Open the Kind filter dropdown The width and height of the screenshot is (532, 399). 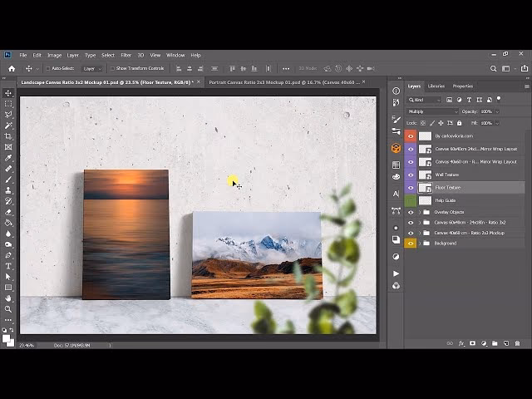[424, 100]
